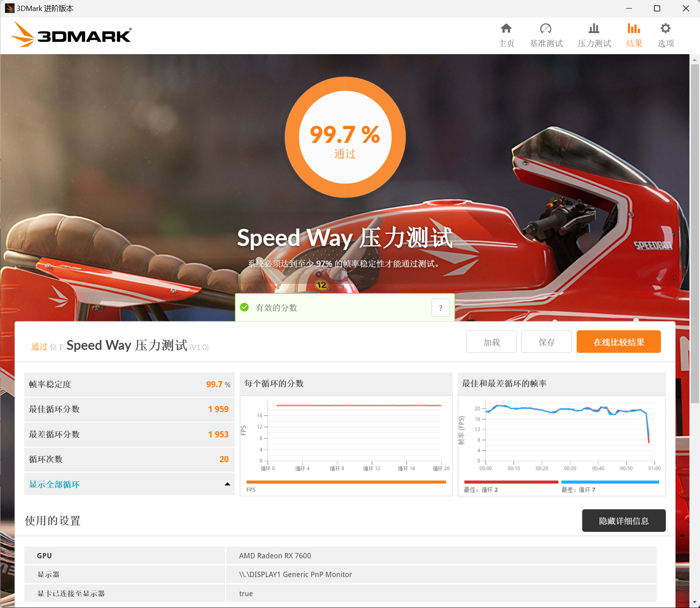
Task: Click the red 最佳 循环 2 legend
Action: [511, 482]
